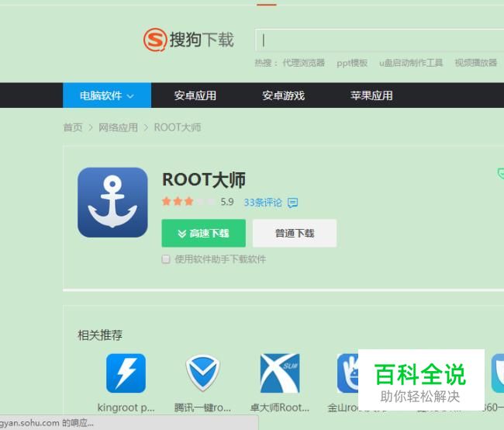This screenshot has height=430, width=504.
Task: Open the 33条评论 reviews link
Action: point(263,203)
